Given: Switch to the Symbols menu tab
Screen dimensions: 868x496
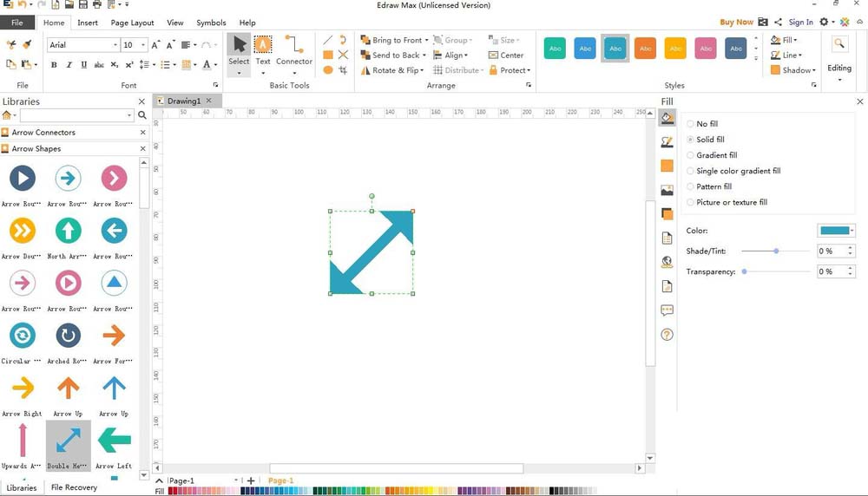Looking at the screenshot, I should [x=211, y=23].
